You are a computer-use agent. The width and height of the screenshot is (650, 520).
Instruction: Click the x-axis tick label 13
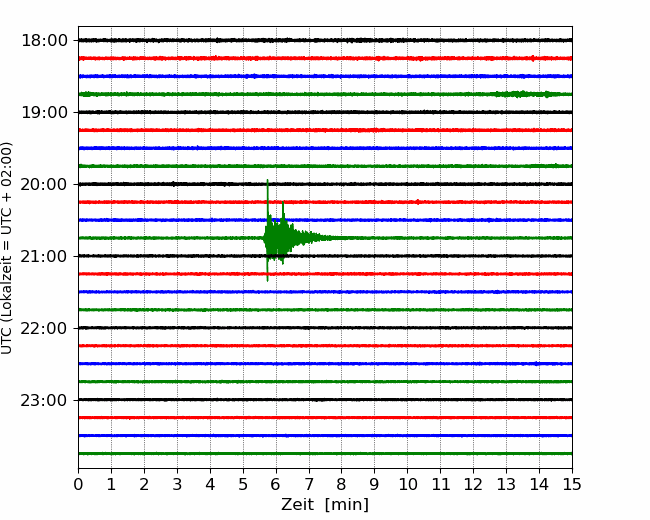[506, 484]
